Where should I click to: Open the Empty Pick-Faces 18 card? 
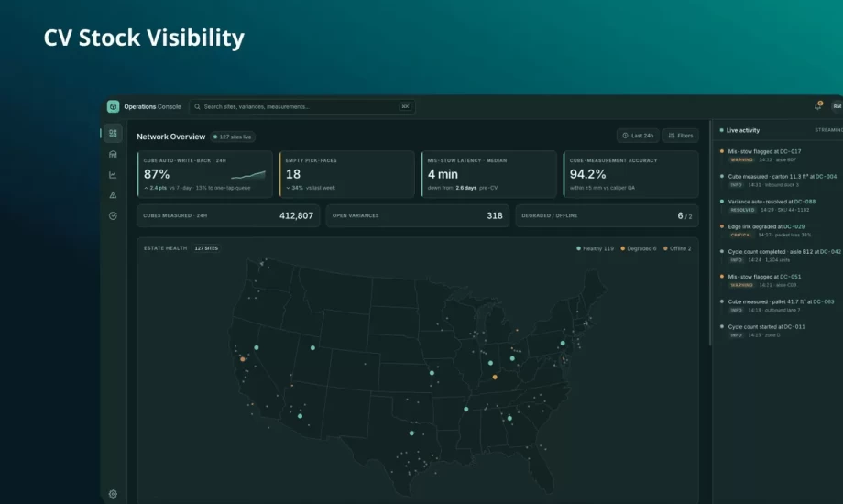tap(346, 174)
